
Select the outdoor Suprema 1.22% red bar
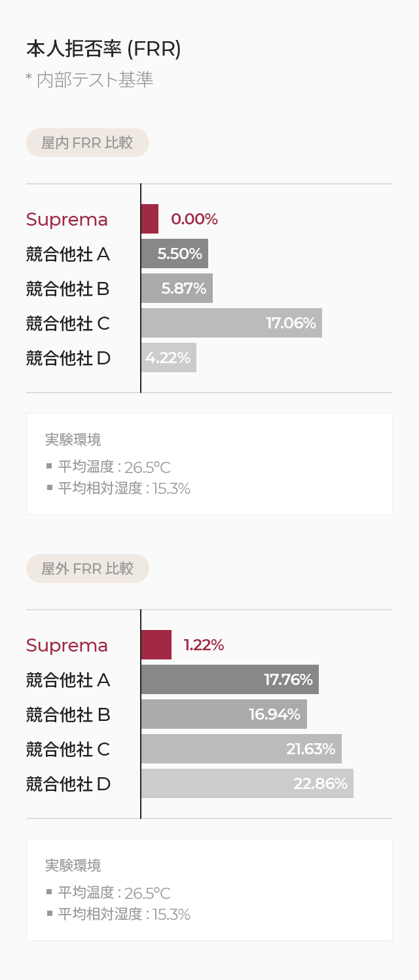point(156,645)
